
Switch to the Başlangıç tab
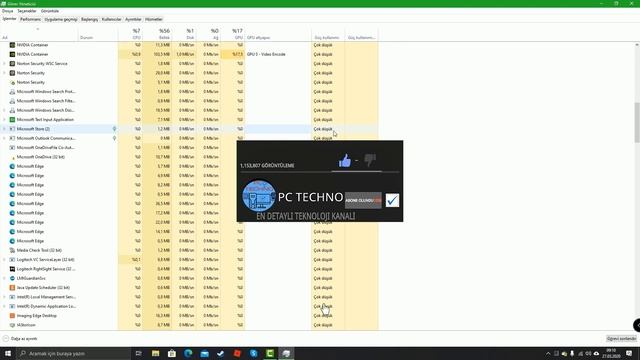tap(89, 19)
